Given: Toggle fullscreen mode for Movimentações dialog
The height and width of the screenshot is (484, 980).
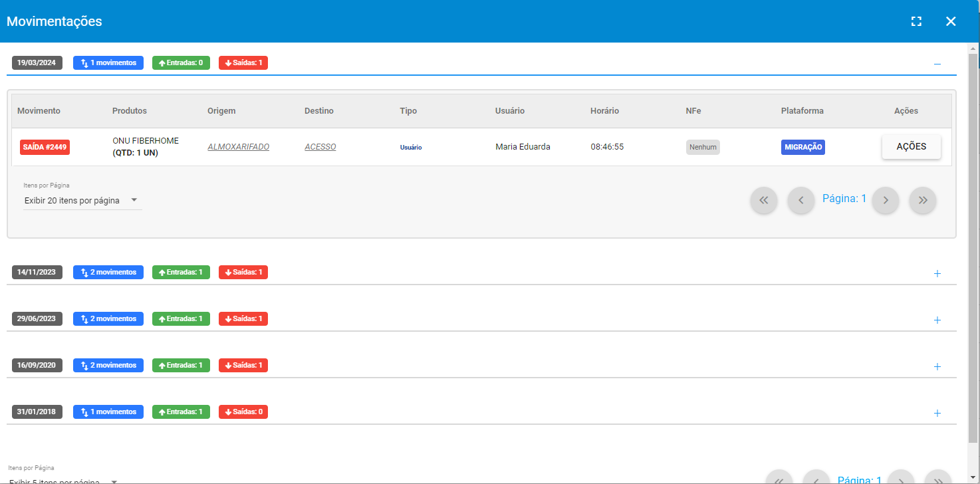Looking at the screenshot, I should pos(916,21).
